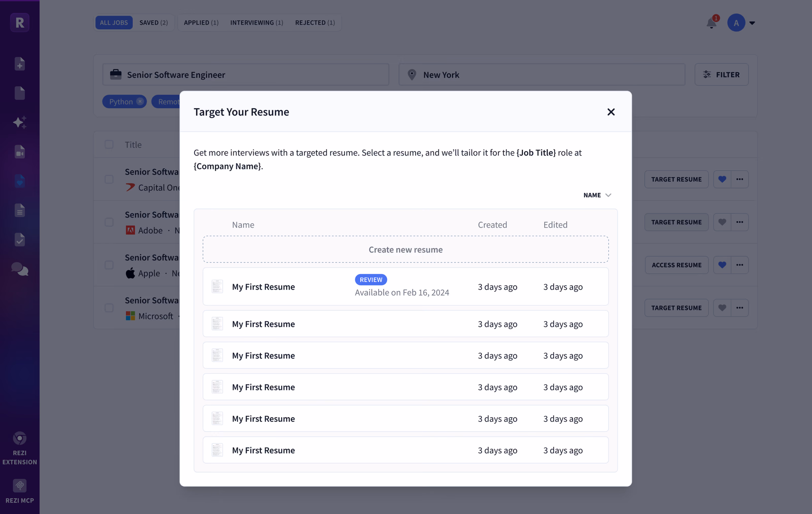The width and height of the screenshot is (812, 514).
Task: Switch to the Applied (1) tab
Action: [x=201, y=23]
